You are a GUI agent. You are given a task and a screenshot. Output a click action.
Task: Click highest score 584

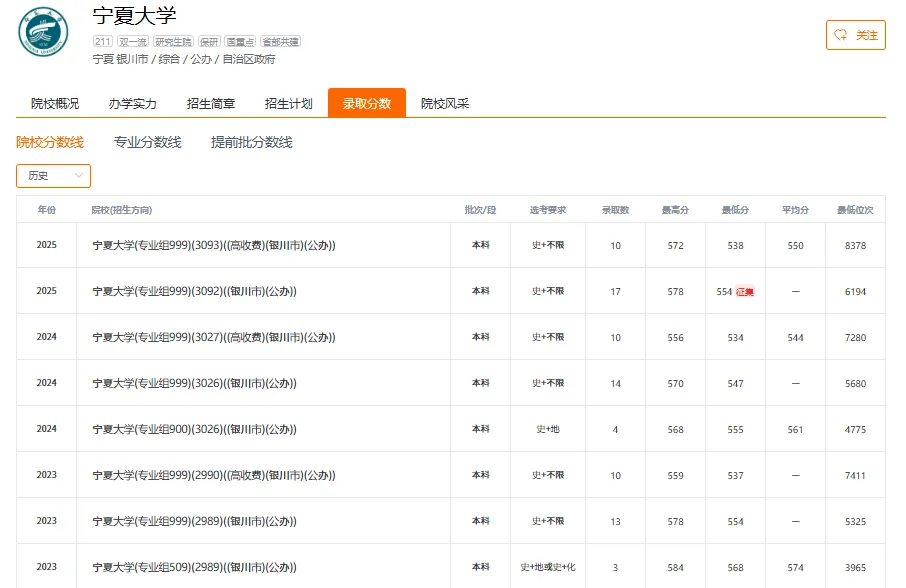click(675, 568)
